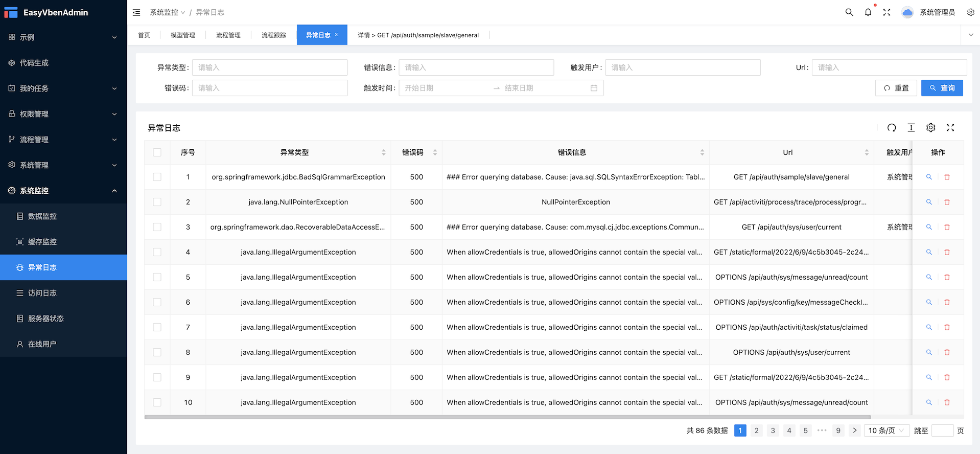Image resolution: width=980 pixels, height=454 pixels.
Task: Check the row 2 checkbox
Action: (157, 202)
